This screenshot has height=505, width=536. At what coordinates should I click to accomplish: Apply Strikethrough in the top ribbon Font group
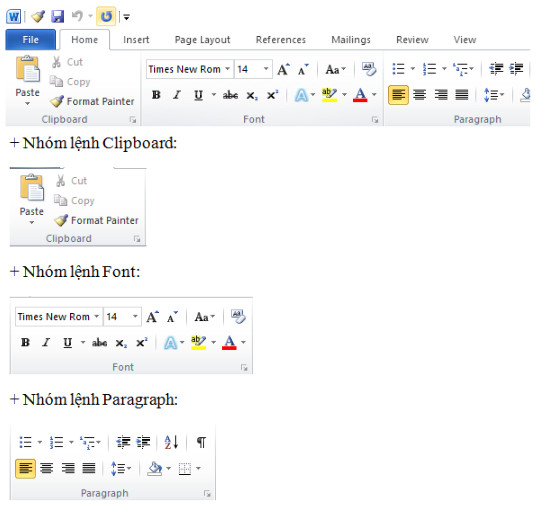tap(230, 95)
